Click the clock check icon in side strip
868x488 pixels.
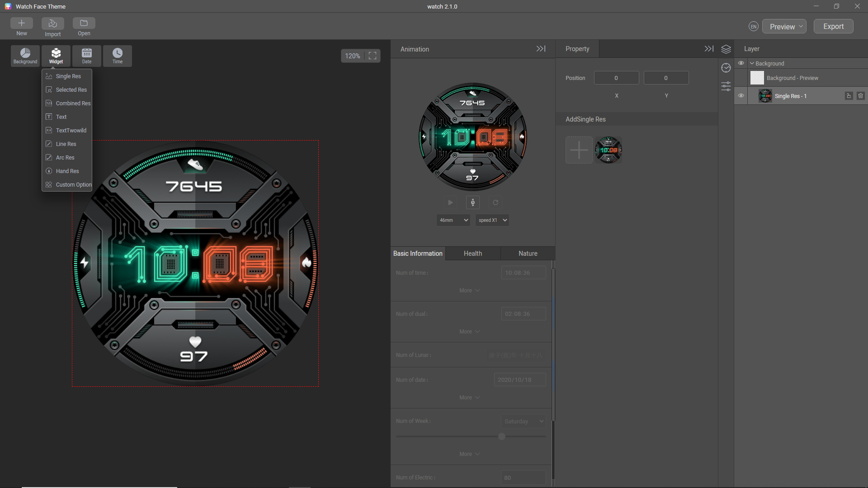726,68
